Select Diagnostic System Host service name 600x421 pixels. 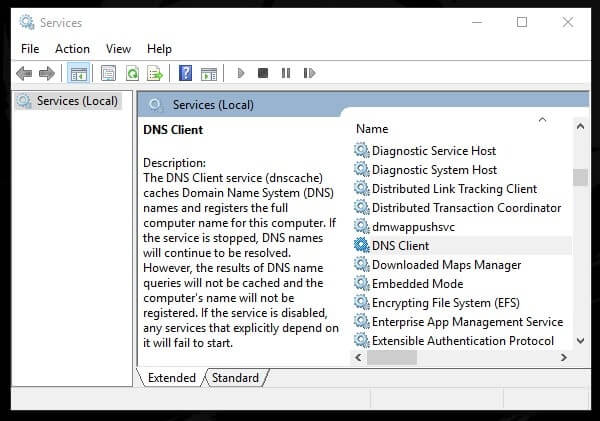pos(434,170)
